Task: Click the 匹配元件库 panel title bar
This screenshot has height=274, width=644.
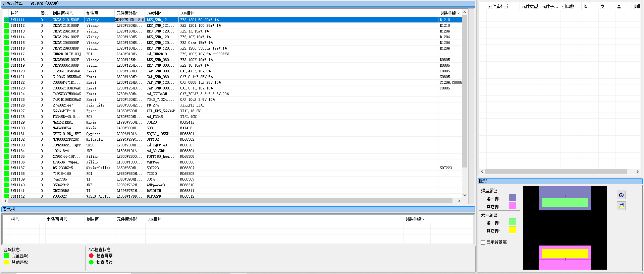Action: pos(238,3)
